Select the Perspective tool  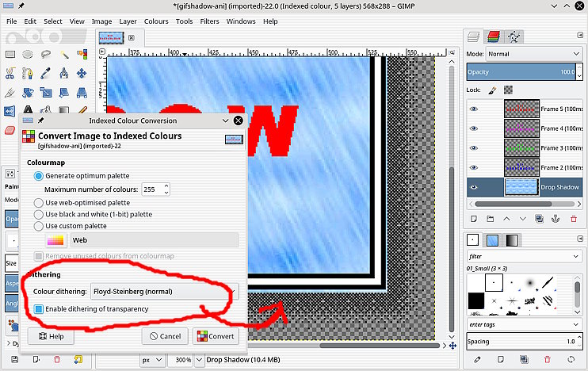82,92
